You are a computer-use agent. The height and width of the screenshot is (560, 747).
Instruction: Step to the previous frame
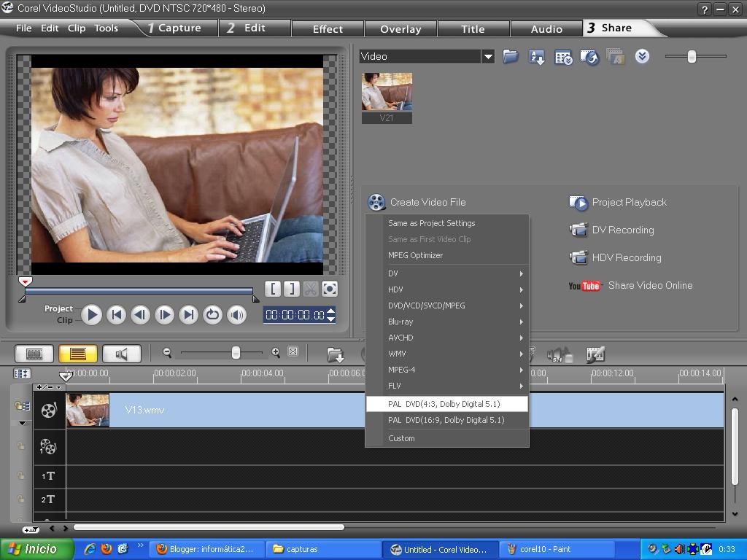[x=140, y=315]
